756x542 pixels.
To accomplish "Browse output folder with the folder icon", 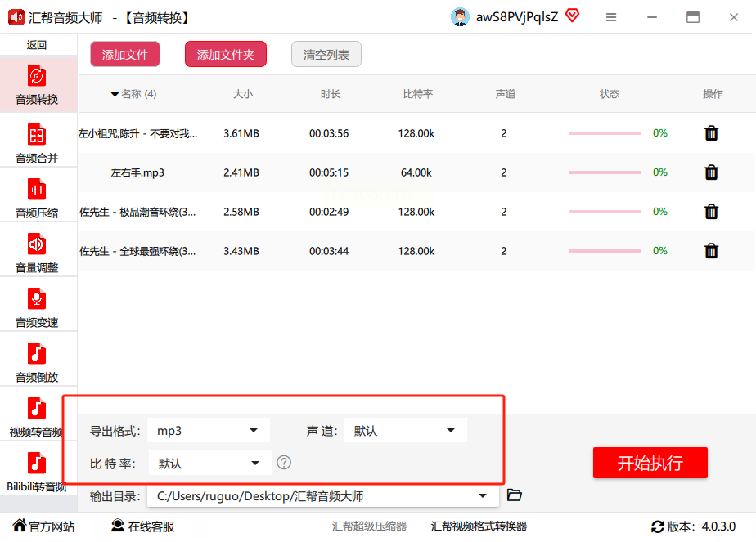I will click(x=515, y=495).
